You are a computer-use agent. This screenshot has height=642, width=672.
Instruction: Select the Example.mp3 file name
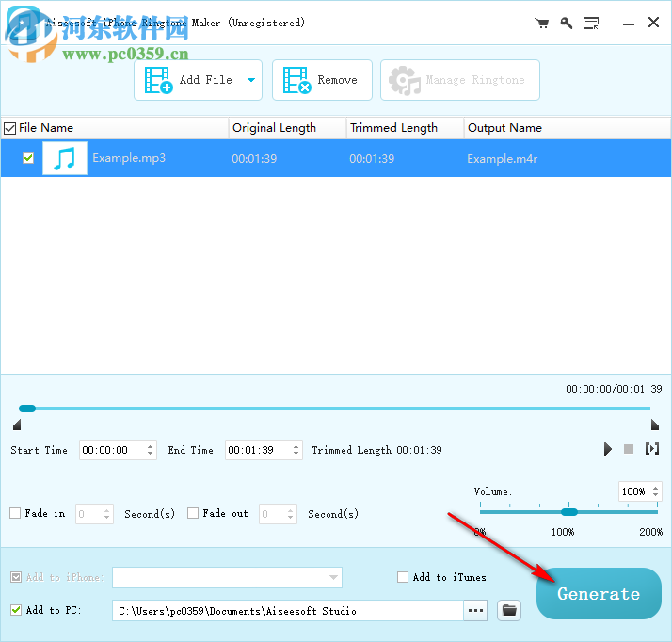tap(129, 158)
